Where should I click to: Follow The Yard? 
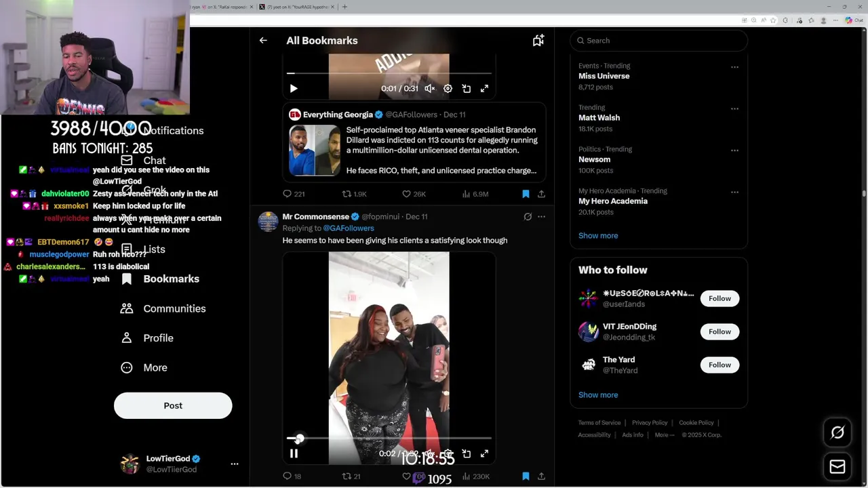click(719, 365)
